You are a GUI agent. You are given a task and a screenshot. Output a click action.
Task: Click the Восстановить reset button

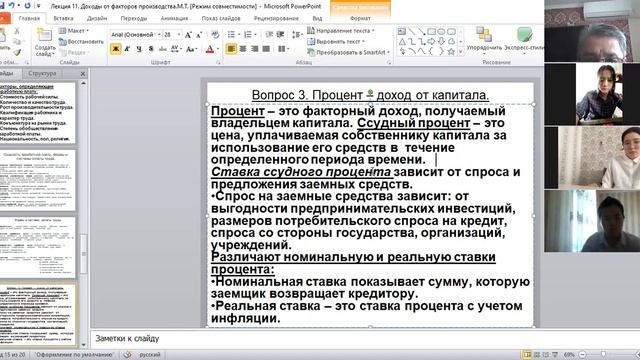81,42
